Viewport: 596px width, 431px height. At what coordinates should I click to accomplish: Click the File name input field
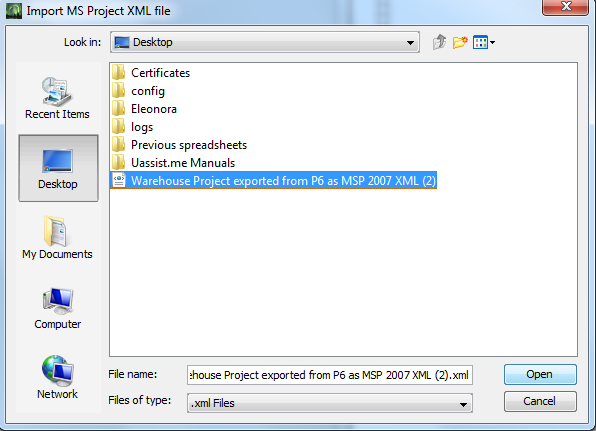pos(330,375)
